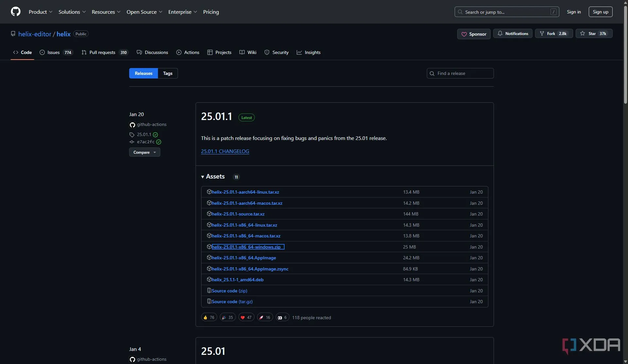
Task: Click the Find a release search box
Action: (460, 73)
